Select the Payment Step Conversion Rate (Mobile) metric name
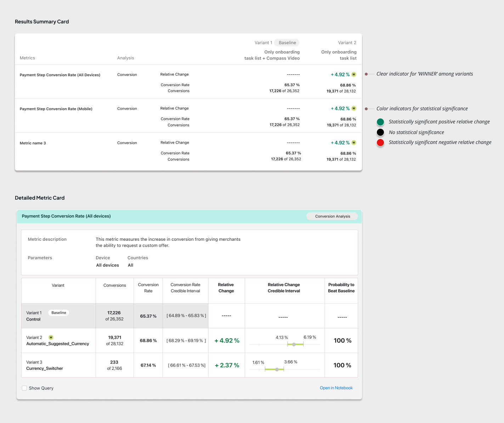Image resolution: width=504 pixels, height=423 pixels. [x=56, y=109]
